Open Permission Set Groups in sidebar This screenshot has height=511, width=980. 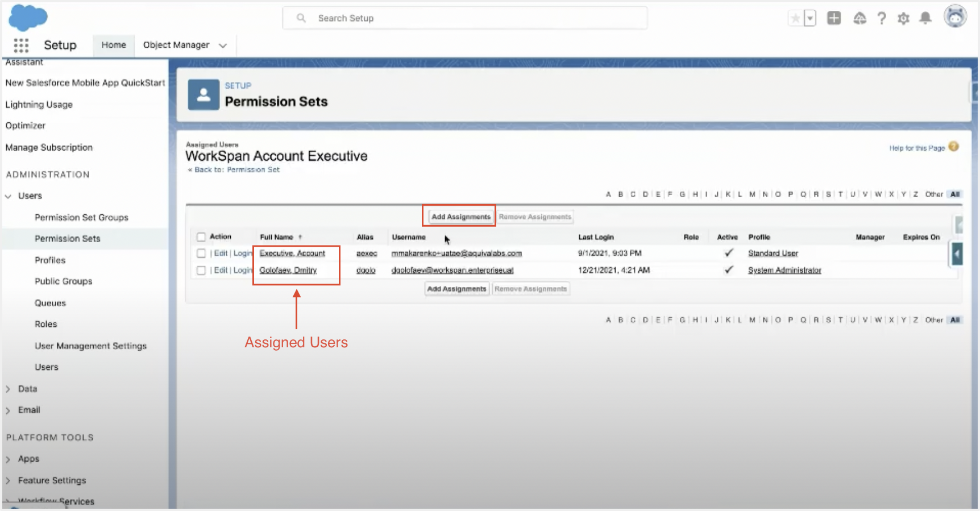pos(81,217)
